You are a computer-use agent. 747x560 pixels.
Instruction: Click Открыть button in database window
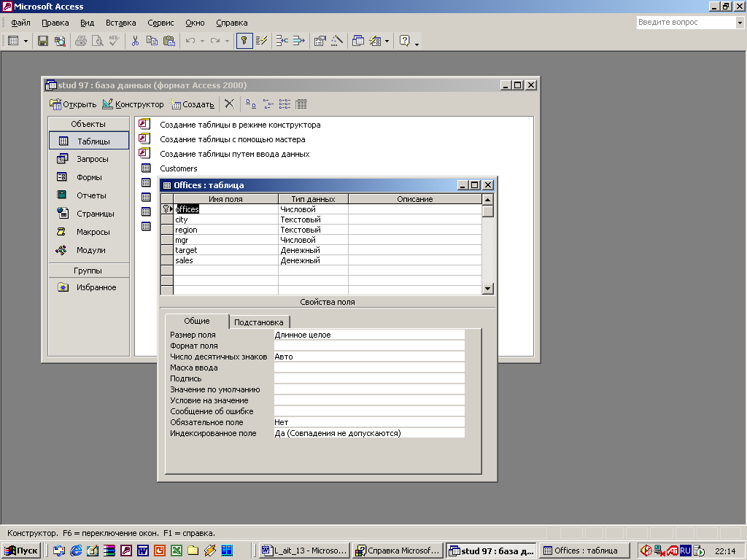[74, 104]
